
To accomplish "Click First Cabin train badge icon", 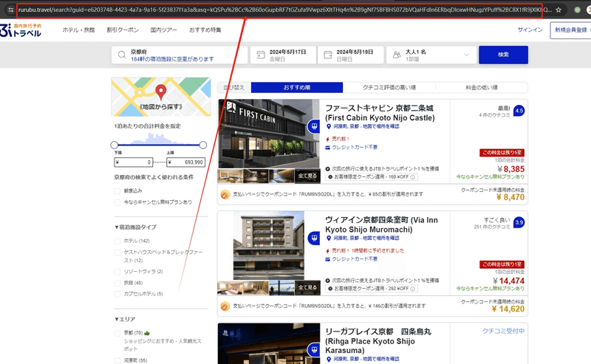I will tap(313, 126).
